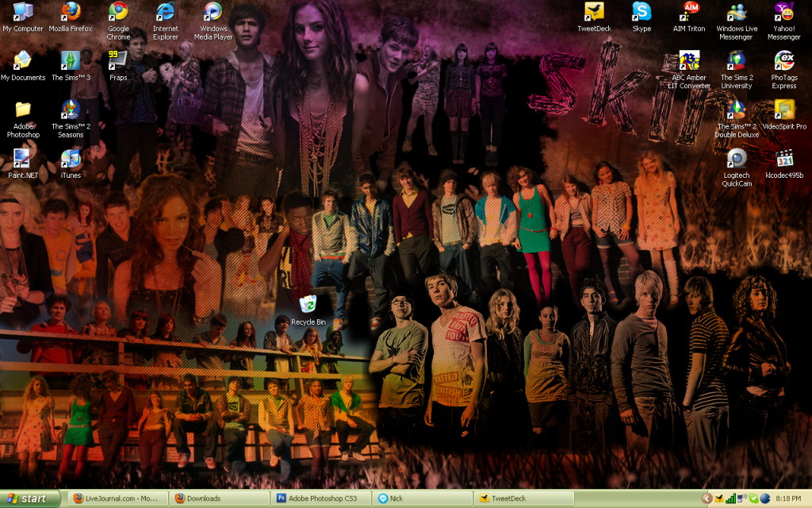The width and height of the screenshot is (812, 508).
Task: Switch to the Downloads taskbar window
Action: coord(220,498)
